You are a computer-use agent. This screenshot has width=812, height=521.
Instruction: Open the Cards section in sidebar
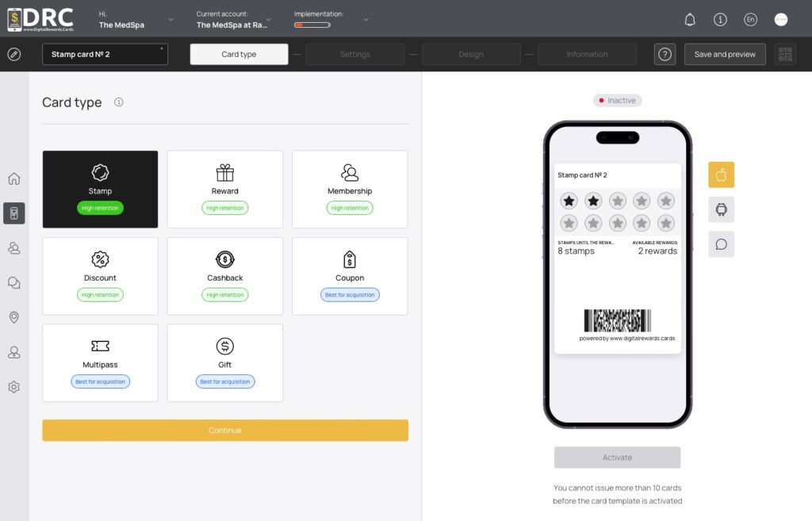point(14,213)
